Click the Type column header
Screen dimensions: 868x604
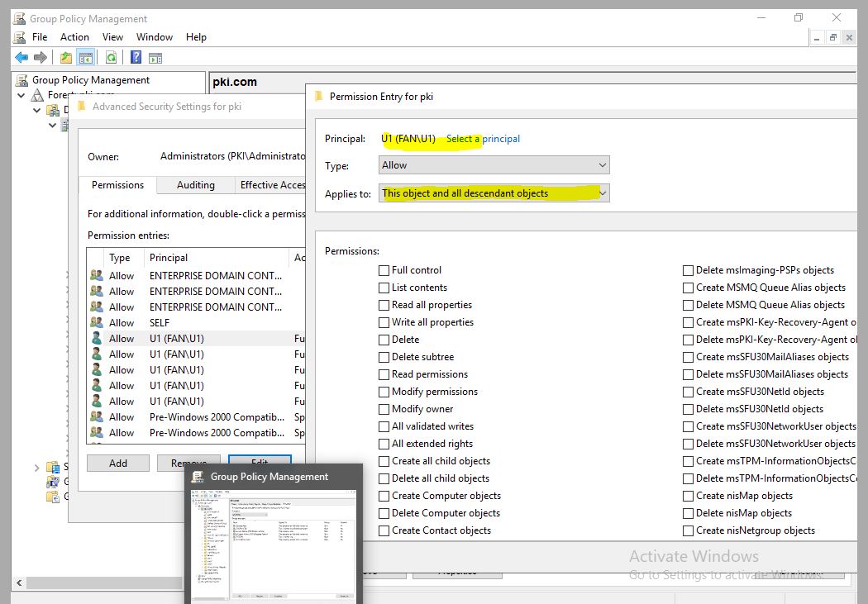(124, 258)
